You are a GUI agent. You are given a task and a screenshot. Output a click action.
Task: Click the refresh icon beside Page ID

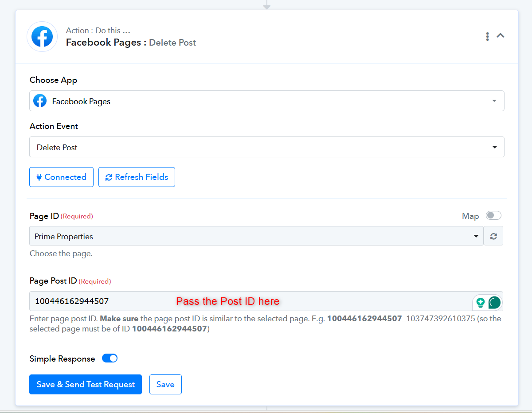coord(493,236)
